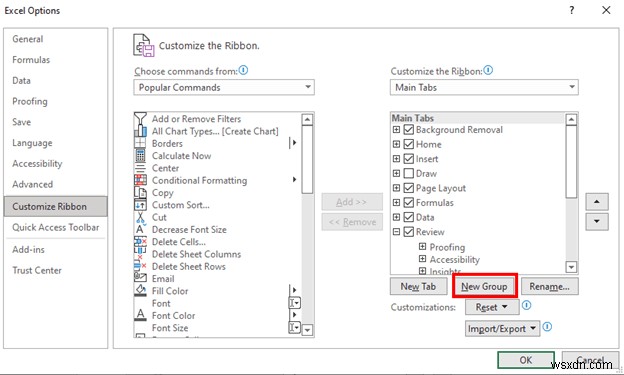Open the Main Tabs dropdown
The image size is (624, 375).
(484, 87)
